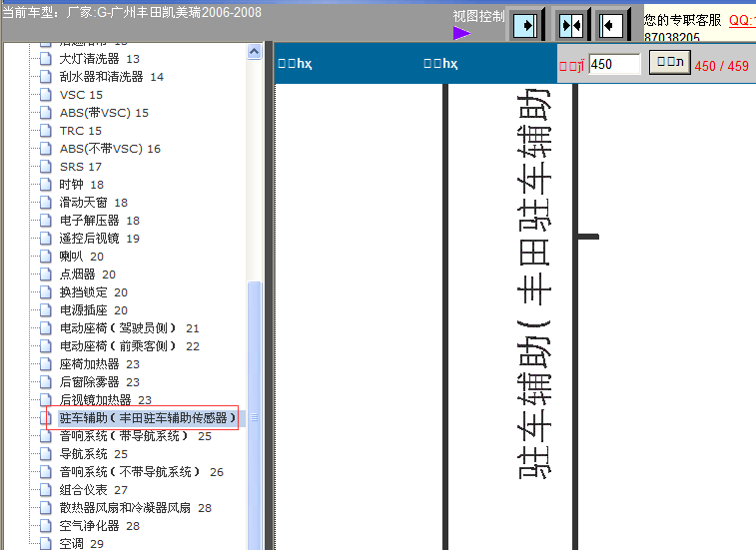Viewport: 756px width, 550px height.
Task: Open the ABS(带VSC) 15 entry
Action: pyautogui.click(x=104, y=113)
